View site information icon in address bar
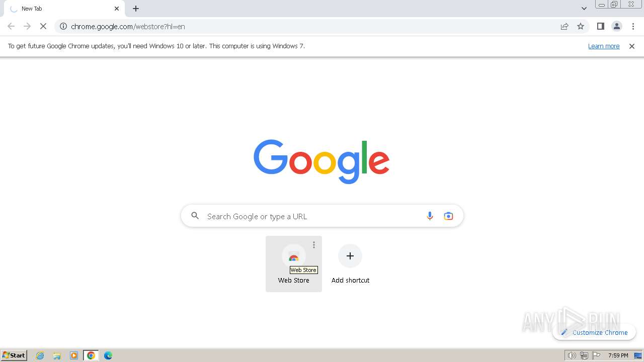The width and height of the screenshot is (644, 362). [63, 26]
